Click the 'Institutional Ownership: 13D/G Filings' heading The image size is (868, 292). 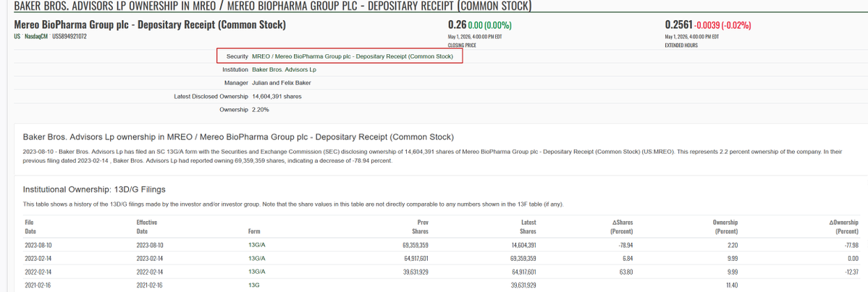tap(94, 189)
